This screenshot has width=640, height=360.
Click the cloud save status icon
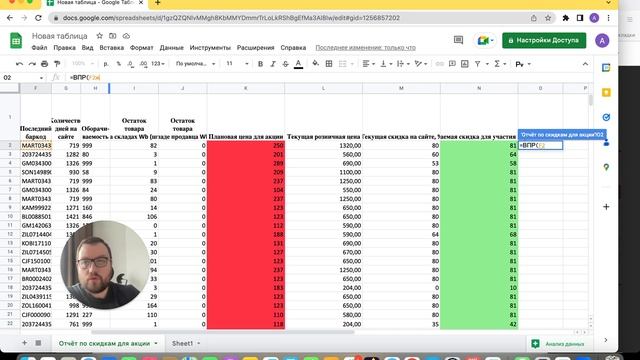(126, 36)
